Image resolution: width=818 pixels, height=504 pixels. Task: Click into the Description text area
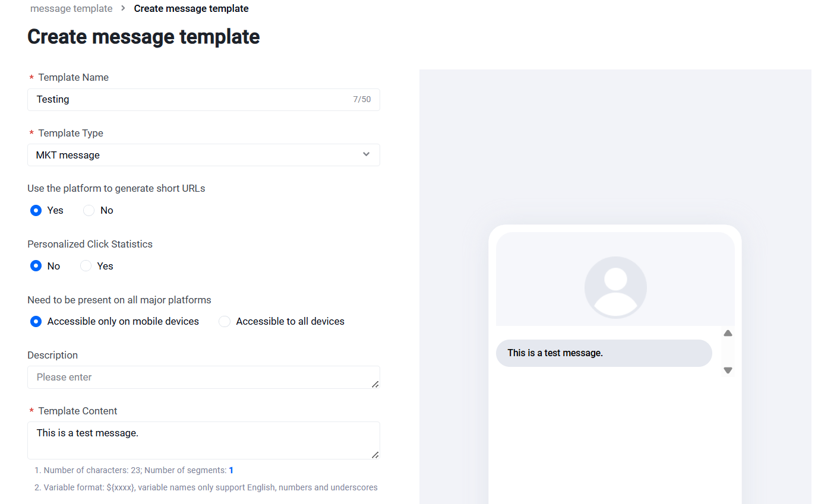click(203, 378)
